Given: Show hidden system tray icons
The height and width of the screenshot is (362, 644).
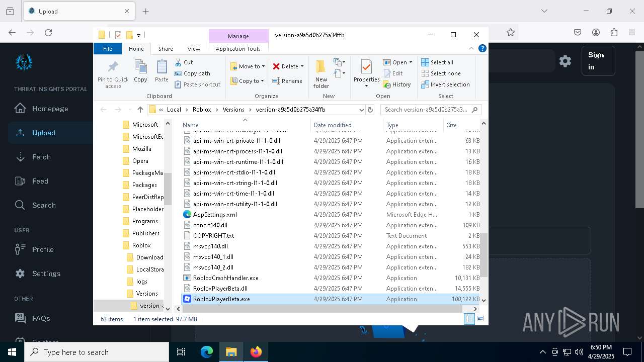Looking at the screenshot, I should tap(542, 352).
